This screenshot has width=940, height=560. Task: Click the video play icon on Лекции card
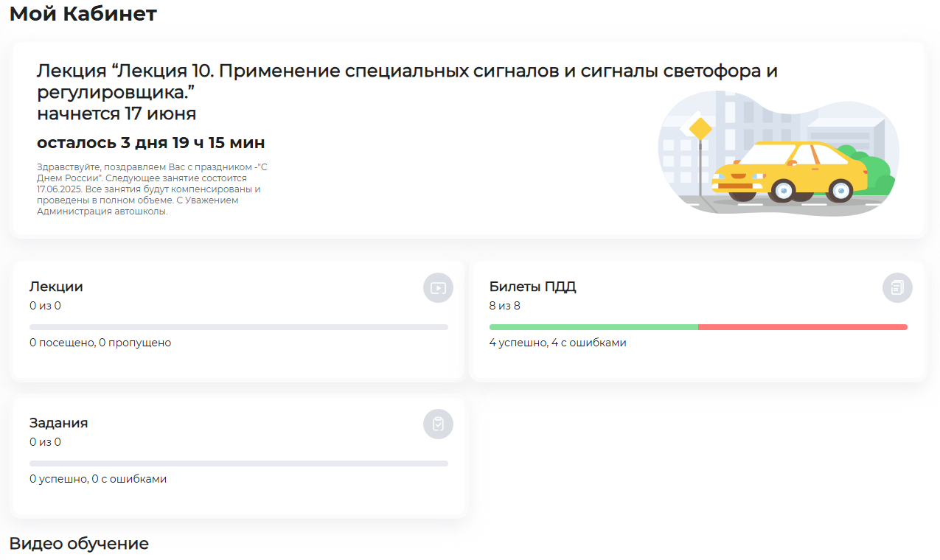pyautogui.click(x=438, y=288)
